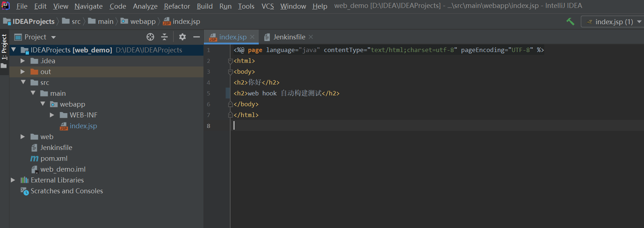Image resolution: width=644 pixels, height=228 pixels.
Task: Expand External Libraries node arrow
Action: pyautogui.click(x=13, y=180)
